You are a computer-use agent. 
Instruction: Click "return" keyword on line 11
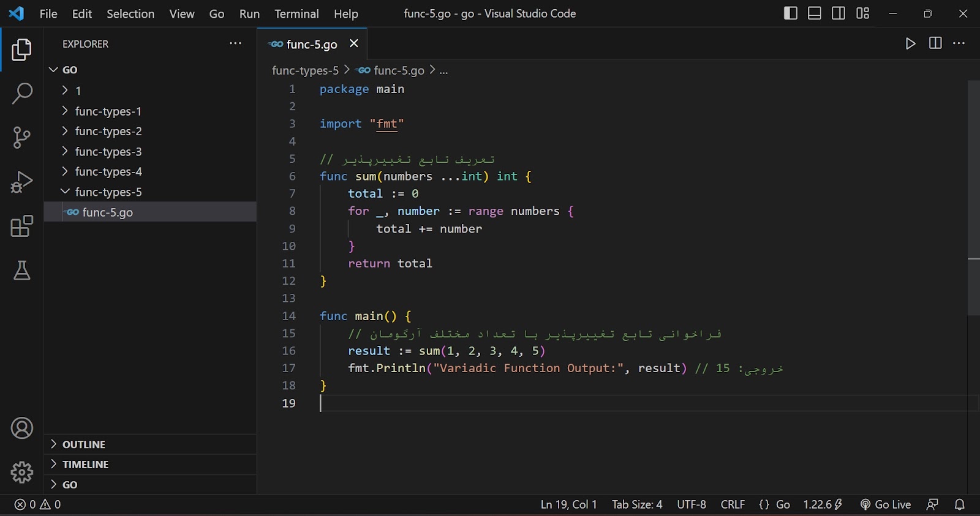[369, 263]
